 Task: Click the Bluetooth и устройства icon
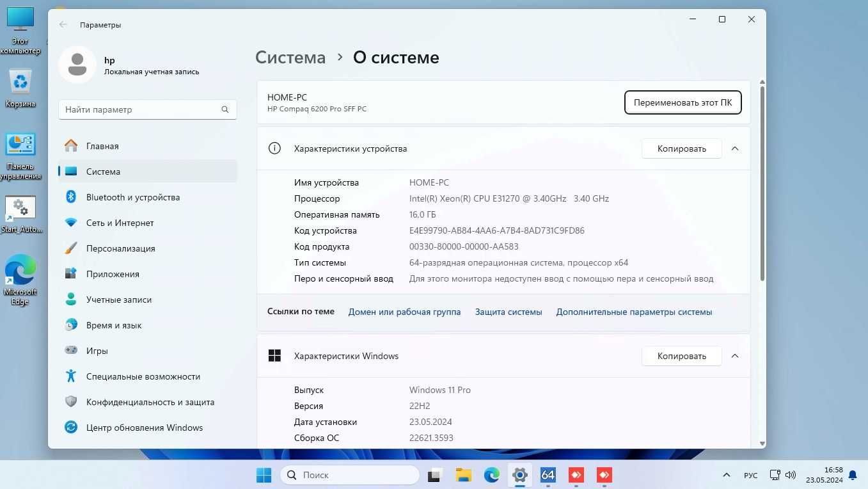72,197
